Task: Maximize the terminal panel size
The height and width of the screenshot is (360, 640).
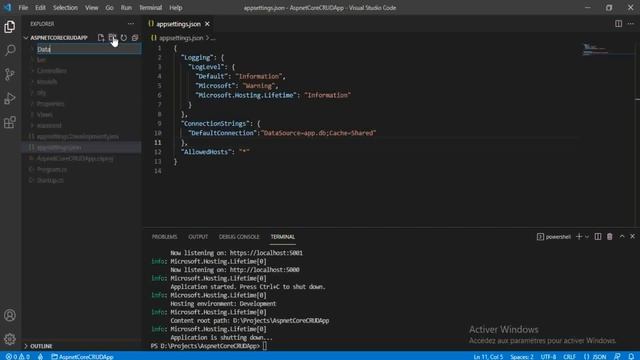Action: coord(622,237)
